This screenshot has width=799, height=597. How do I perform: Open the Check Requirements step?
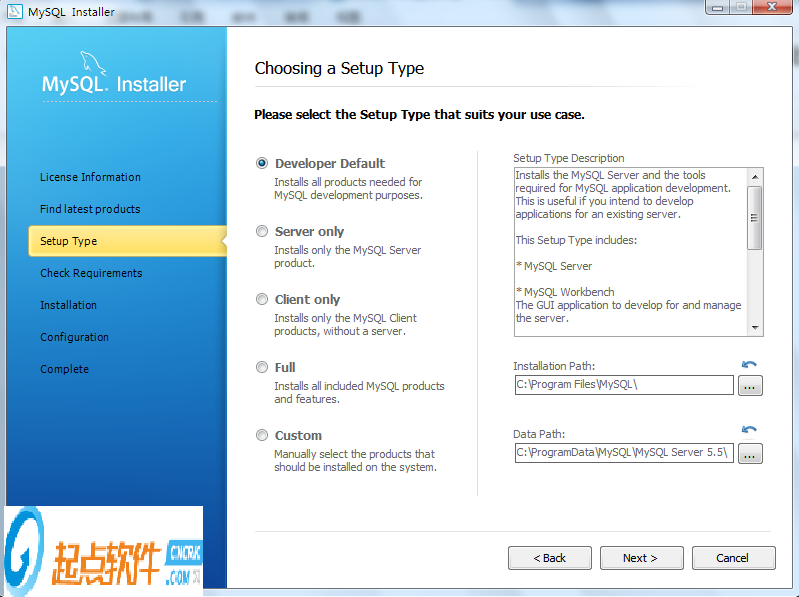click(91, 273)
